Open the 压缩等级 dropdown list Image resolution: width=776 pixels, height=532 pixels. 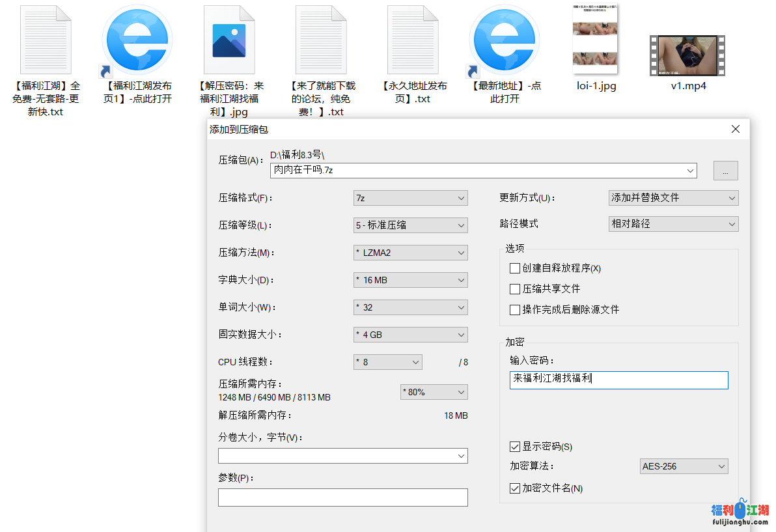(410, 225)
